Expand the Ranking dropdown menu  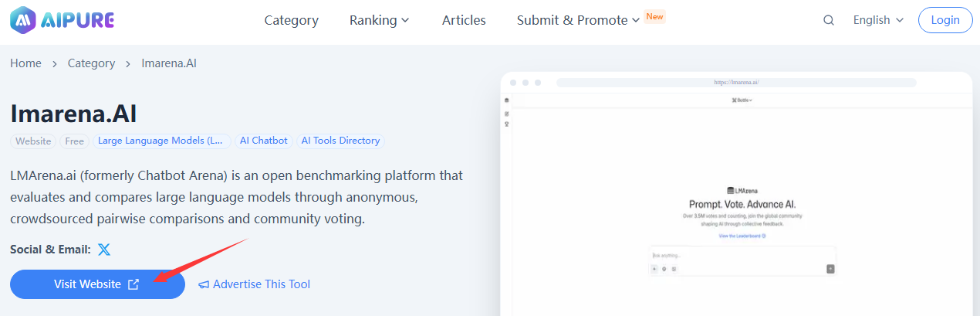(380, 20)
